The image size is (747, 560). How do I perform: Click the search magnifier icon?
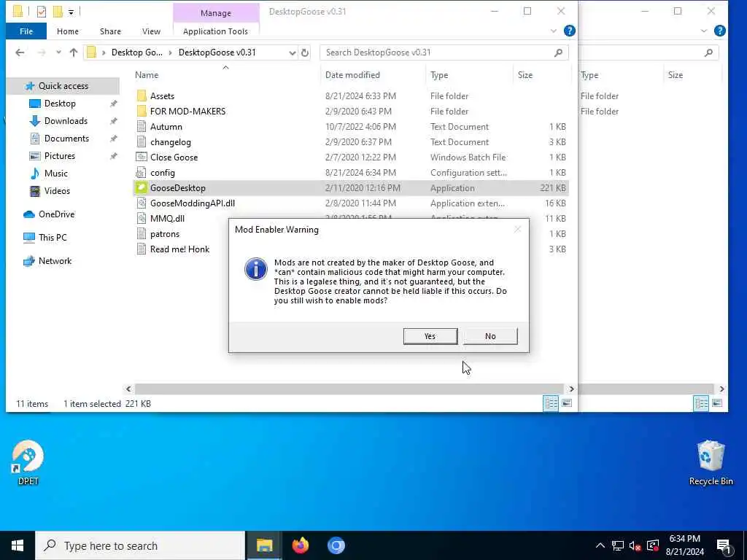point(558,52)
